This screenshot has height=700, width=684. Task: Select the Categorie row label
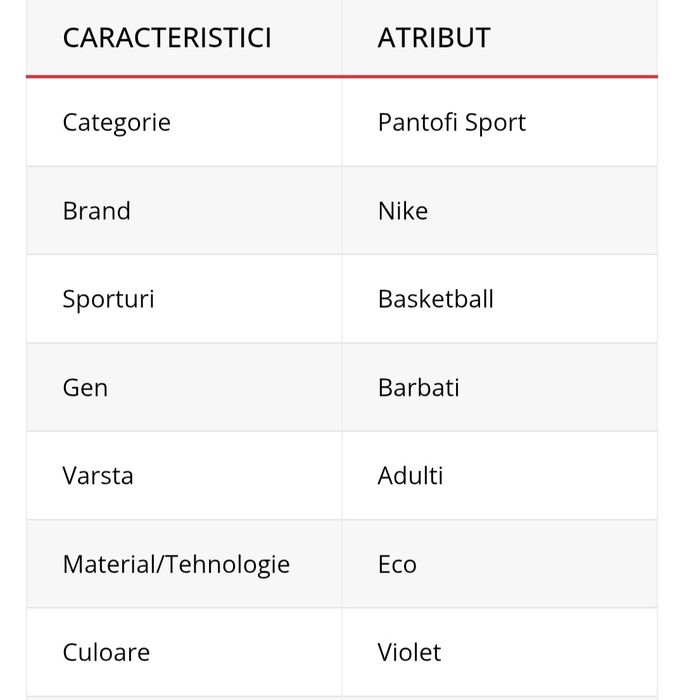click(116, 123)
